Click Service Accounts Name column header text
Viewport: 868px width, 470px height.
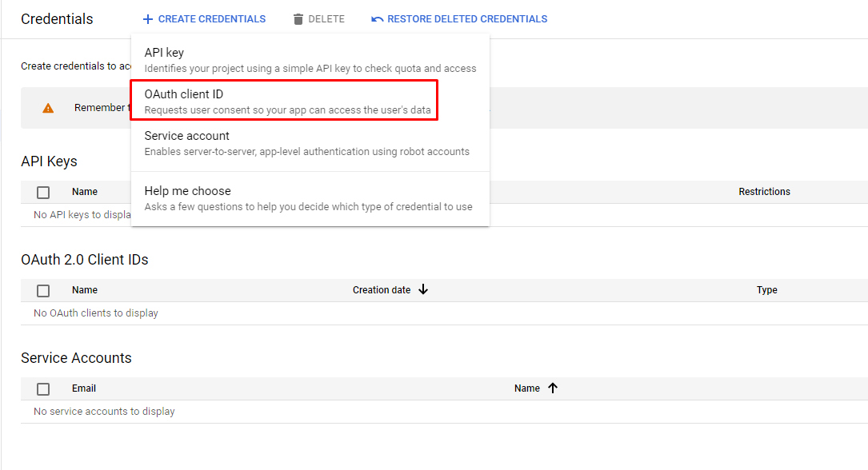point(526,388)
